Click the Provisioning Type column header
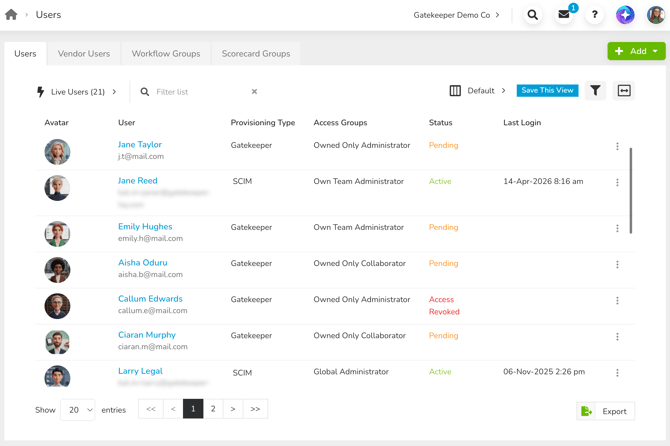 (x=263, y=123)
